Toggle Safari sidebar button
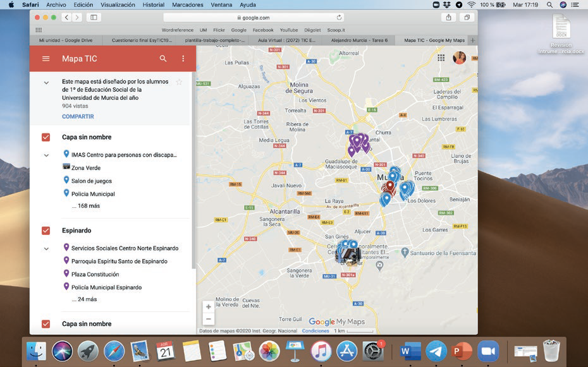The width and height of the screenshot is (588, 367). tap(94, 17)
